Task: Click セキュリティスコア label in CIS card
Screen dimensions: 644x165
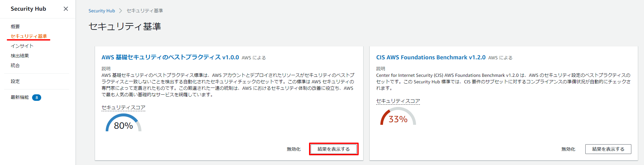Action: pyautogui.click(x=398, y=101)
